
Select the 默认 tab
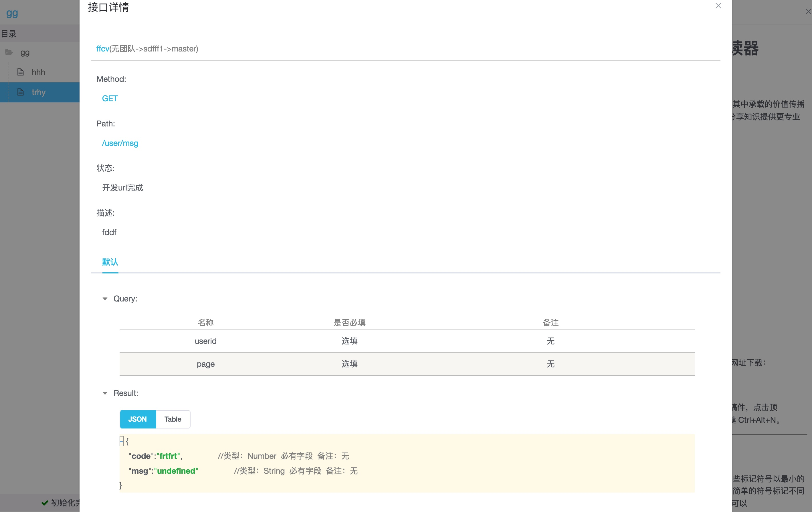click(x=110, y=262)
